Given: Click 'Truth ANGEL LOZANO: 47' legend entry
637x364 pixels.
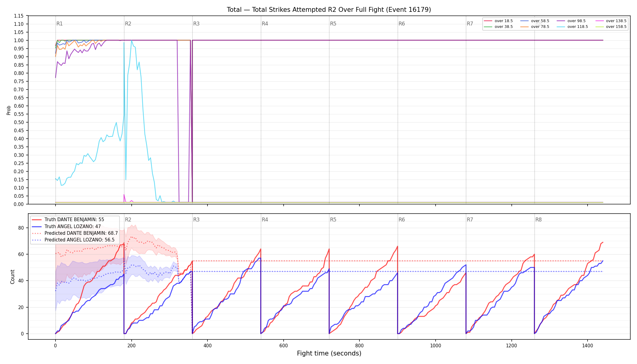Looking at the screenshot, I should click(x=66, y=226).
